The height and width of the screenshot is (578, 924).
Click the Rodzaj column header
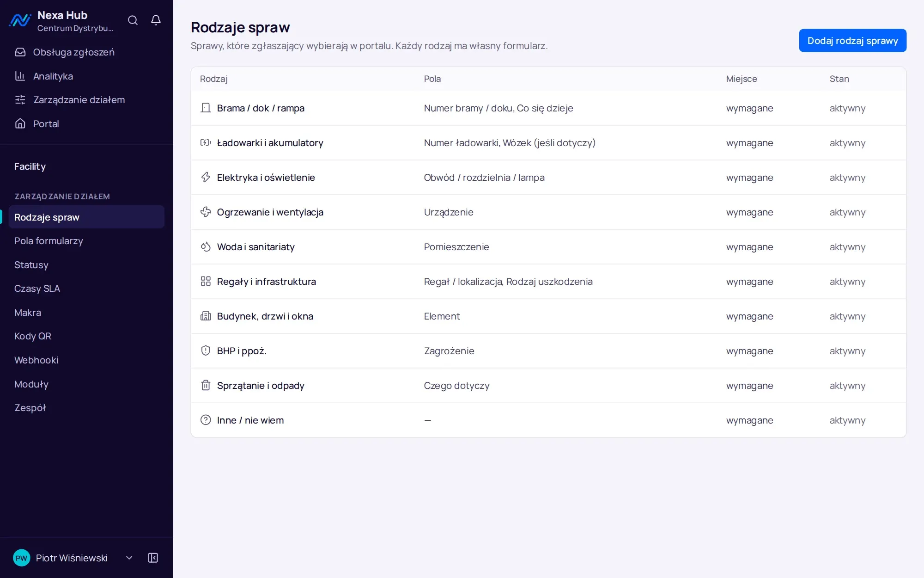coord(213,79)
